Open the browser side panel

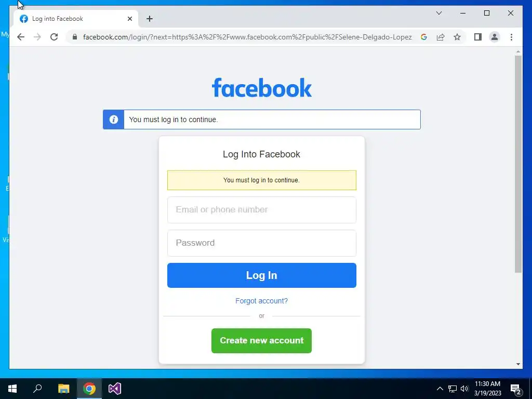pos(478,37)
